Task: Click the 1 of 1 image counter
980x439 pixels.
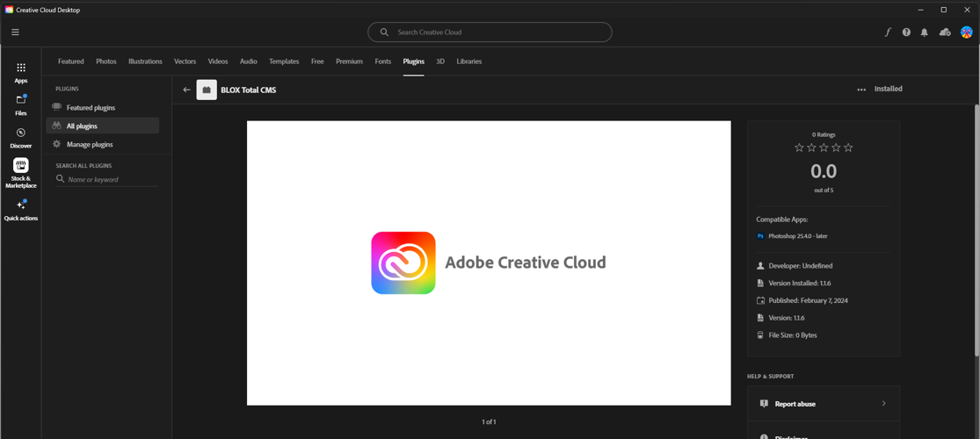Action: click(x=489, y=422)
